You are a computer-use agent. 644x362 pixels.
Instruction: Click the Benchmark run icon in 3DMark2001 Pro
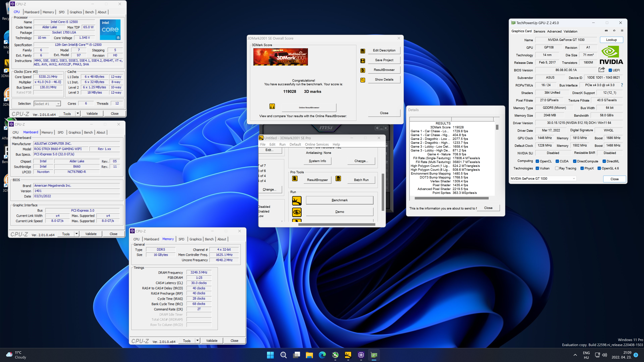pyautogui.click(x=297, y=200)
